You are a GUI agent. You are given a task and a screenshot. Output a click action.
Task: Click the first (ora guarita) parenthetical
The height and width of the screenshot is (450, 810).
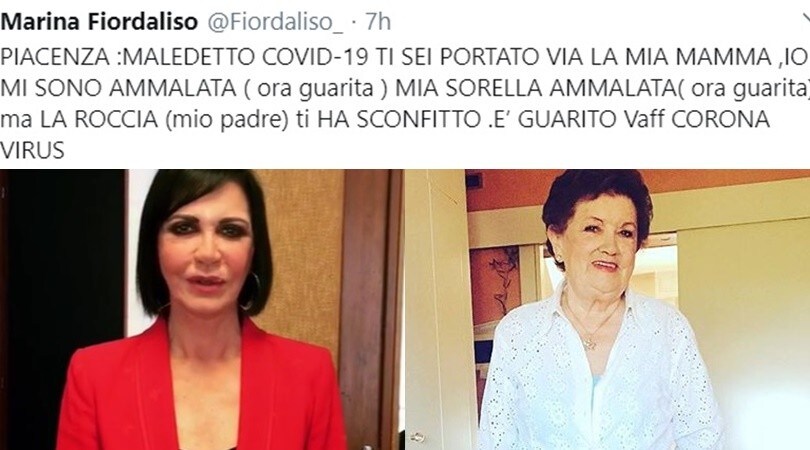point(315,89)
